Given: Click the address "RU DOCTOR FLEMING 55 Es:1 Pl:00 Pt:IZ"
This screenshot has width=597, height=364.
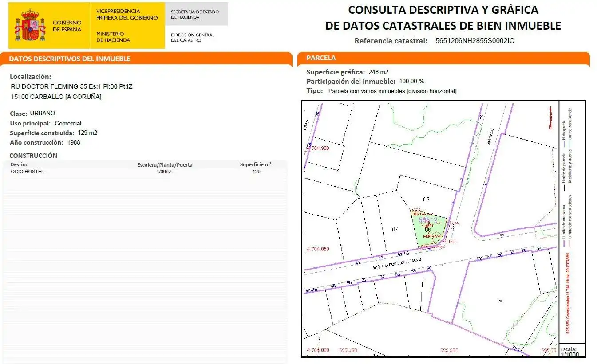Looking at the screenshot, I should 71,87.
